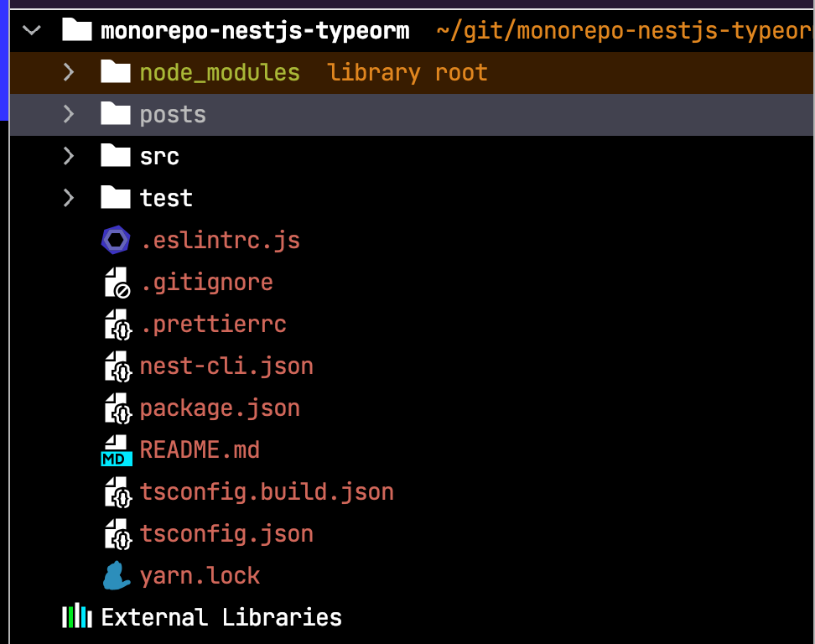The width and height of the screenshot is (815, 644).
Task: Open the yarn.lock file
Action: (200, 576)
